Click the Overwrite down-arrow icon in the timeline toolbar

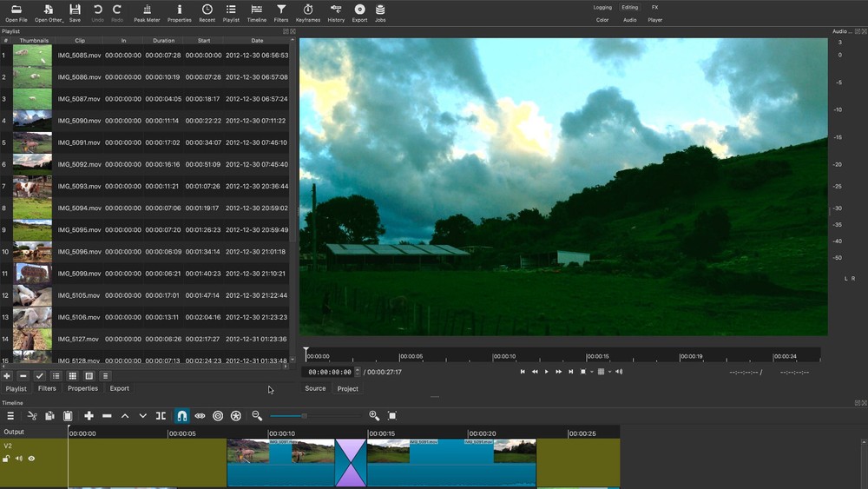point(143,416)
